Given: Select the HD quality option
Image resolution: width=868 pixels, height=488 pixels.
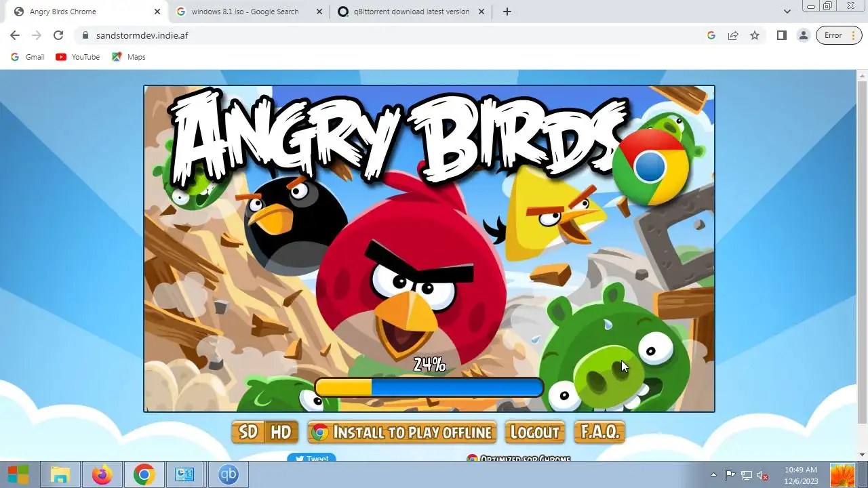Looking at the screenshot, I should click(281, 432).
